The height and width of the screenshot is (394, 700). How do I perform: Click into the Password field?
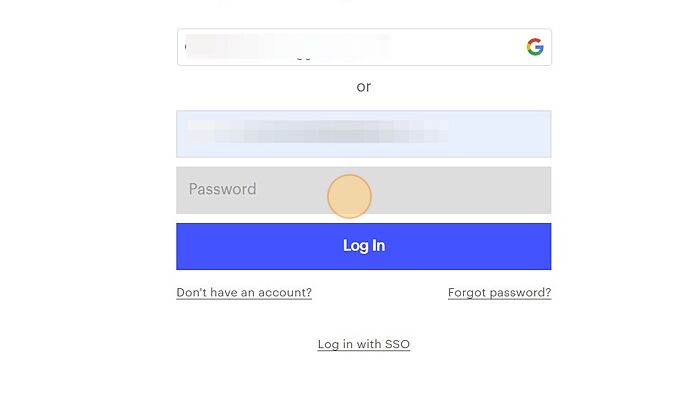click(x=364, y=191)
